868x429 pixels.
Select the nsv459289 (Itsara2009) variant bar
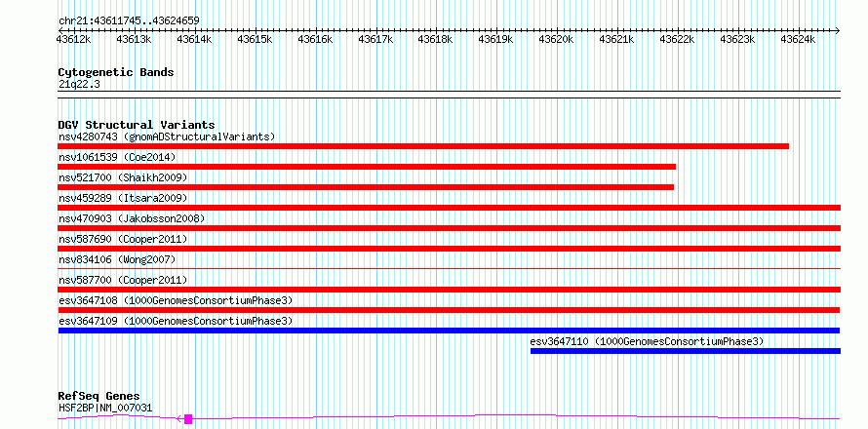tap(450, 208)
